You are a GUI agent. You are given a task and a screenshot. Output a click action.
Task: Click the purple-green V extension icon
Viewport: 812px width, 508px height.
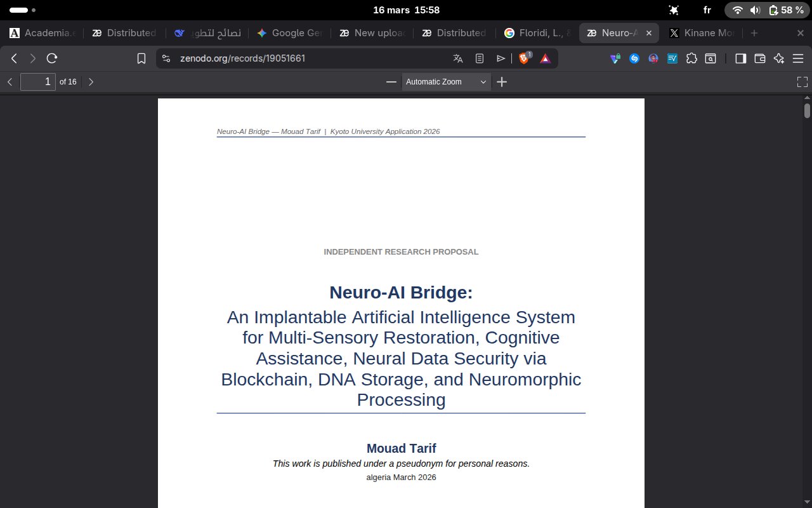tap(615, 58)
